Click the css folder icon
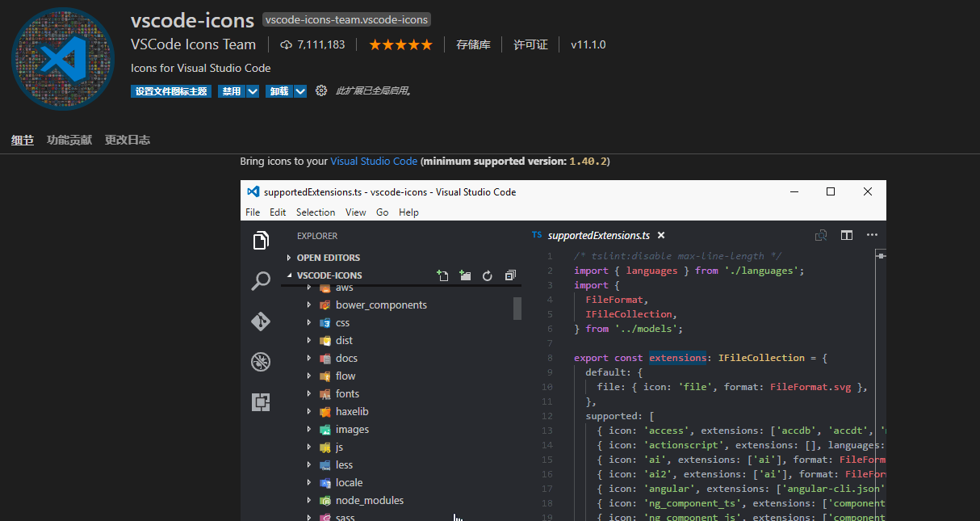This screenshot has width=980, height=521. [x=325, y=323]
